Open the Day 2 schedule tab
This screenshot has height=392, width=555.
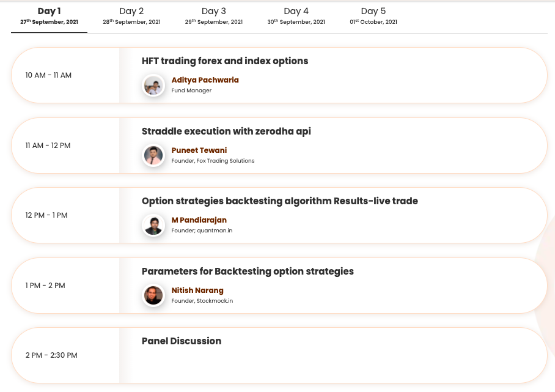[x=131, y=16]
